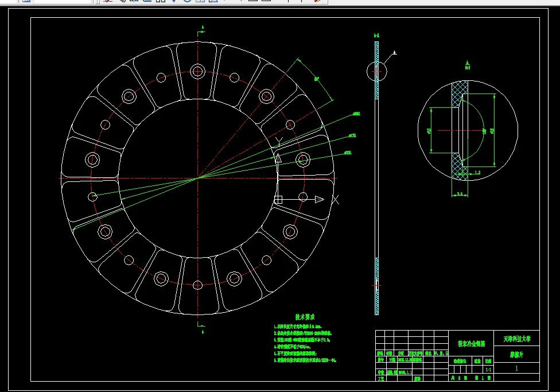Select the 20° angular dimension text
Screen dimensions: 560x392
316,78
